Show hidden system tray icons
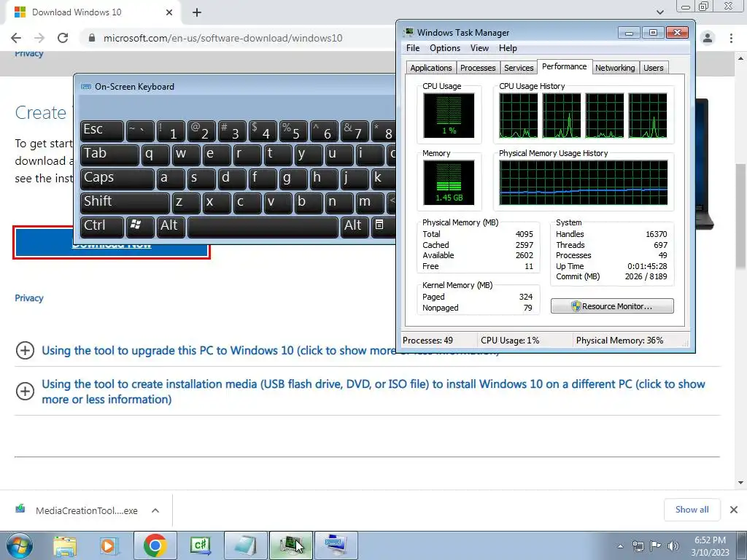Viewport: 747px width, 560px height. [x=620, y=546]
